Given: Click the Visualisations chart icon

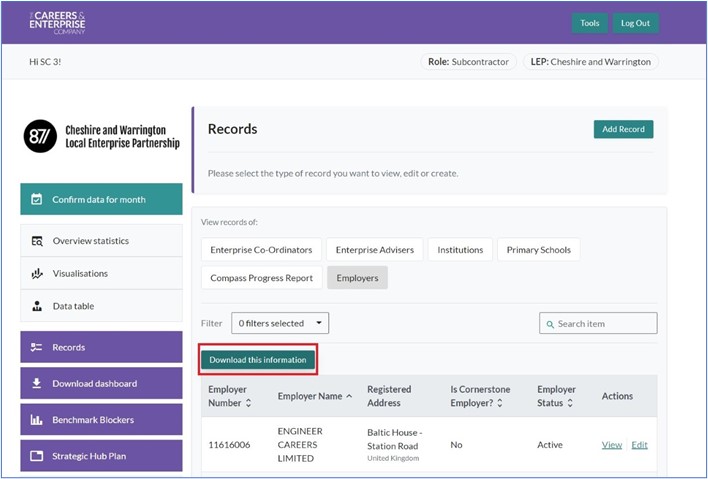Looking at the screenshot, I should pyautogui.click(x=37, y=274).
